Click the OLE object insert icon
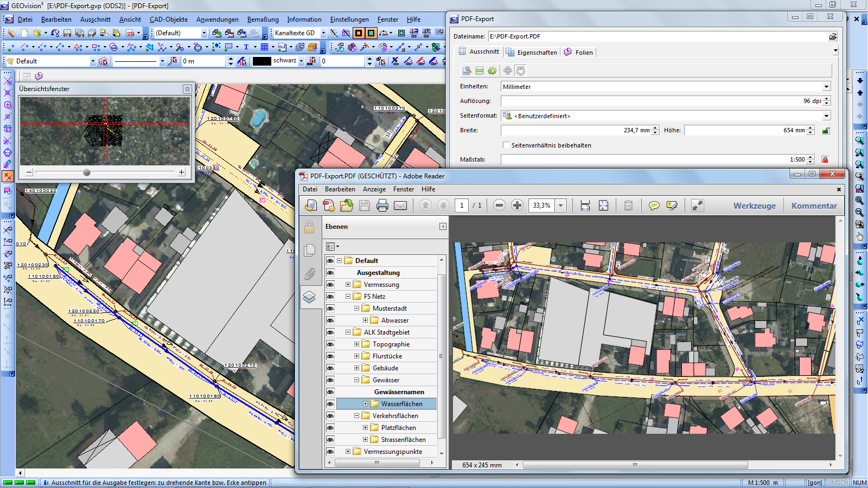868x488 pixels. tap(282, 47)
